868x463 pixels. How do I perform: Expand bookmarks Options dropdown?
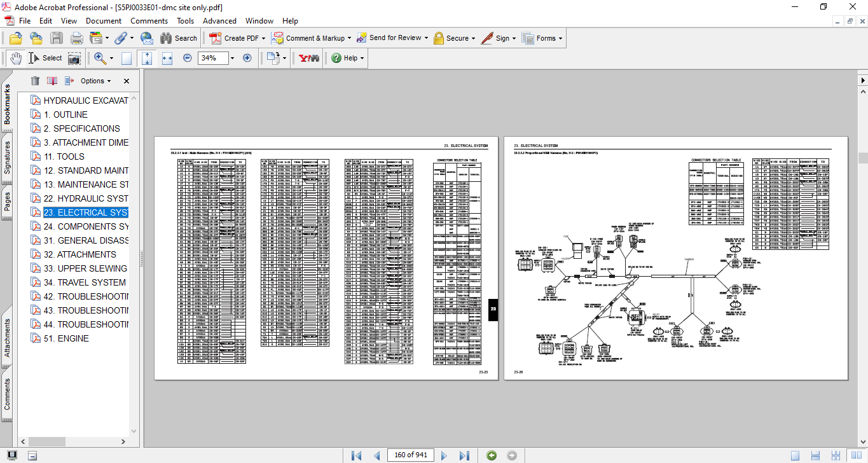(95, 81)
